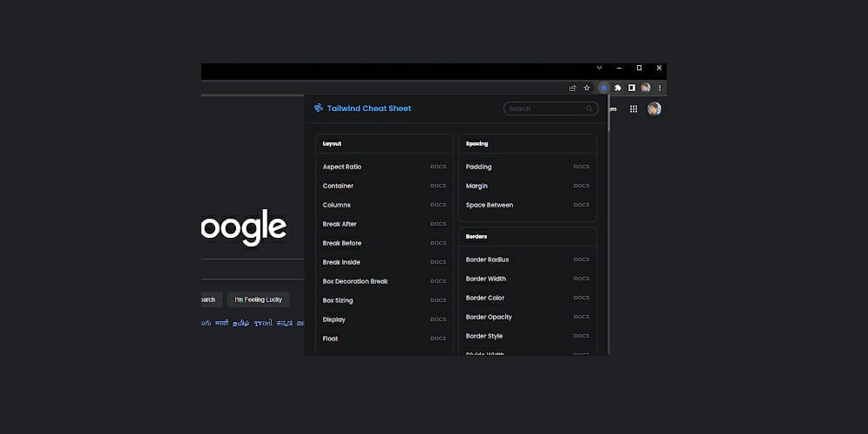Expand the Display row

(x=385, y=319)
